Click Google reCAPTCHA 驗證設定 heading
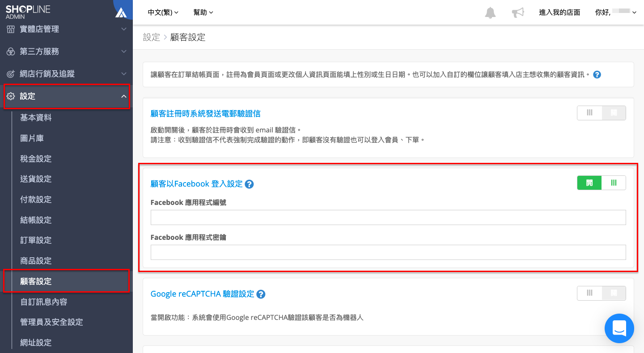644x353 pixels. coord(202,294)
